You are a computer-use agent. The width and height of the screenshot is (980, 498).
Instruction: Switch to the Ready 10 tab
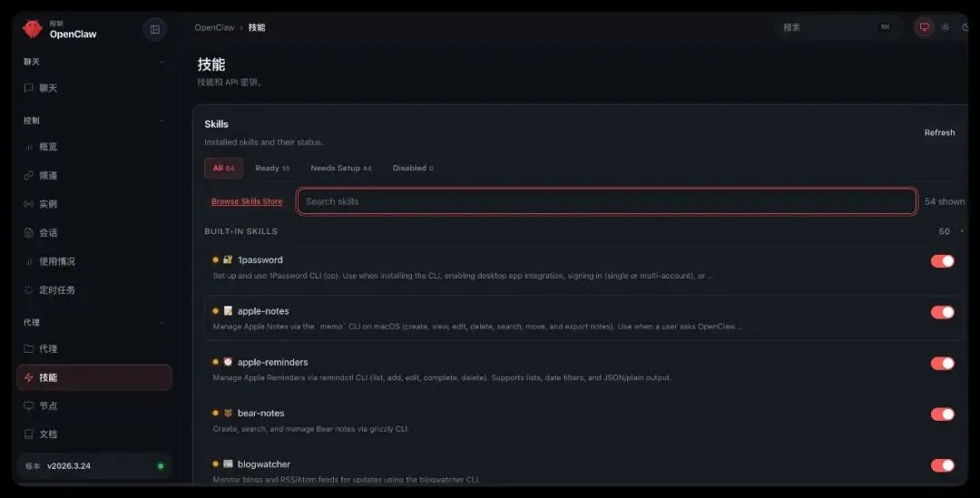(272, 168)
